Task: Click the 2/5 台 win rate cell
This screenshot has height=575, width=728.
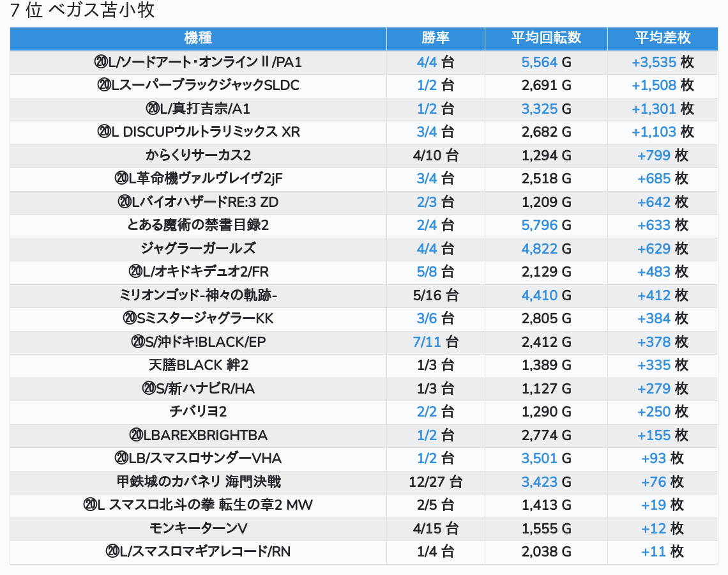Action: point(436,505)
